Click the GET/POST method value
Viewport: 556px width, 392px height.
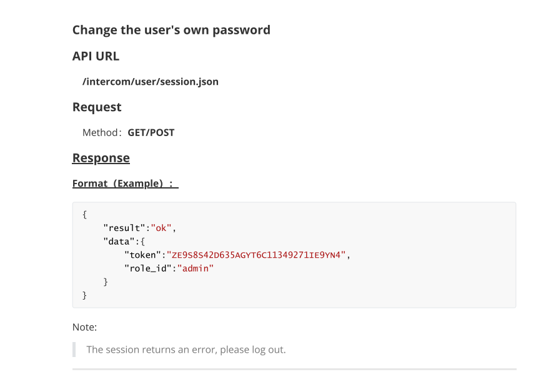[151, 132]
